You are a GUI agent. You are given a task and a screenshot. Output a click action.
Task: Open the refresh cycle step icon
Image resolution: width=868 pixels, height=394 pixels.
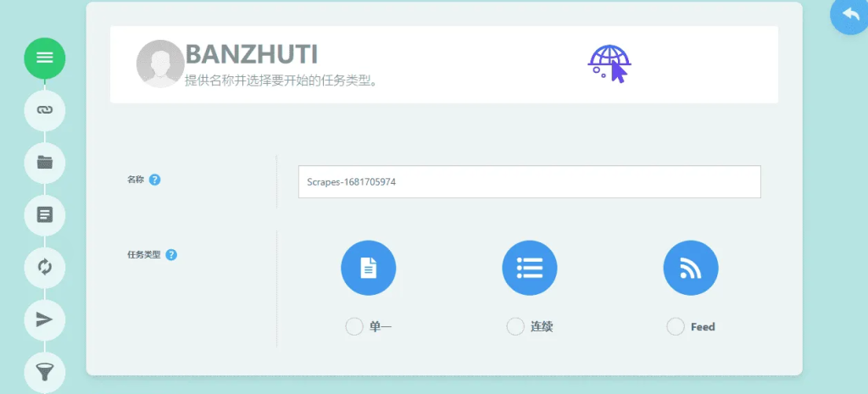[x=45, y=267]
